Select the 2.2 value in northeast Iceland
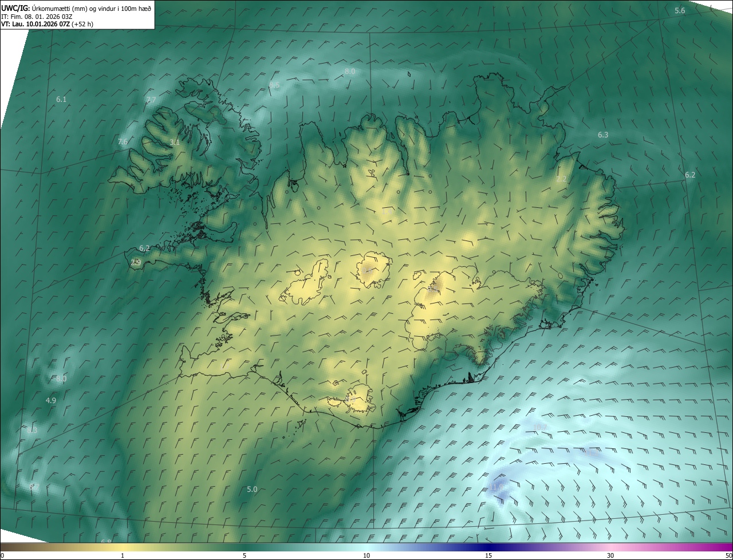This screenshot has height=560, width=733. (x=561, y=179)
